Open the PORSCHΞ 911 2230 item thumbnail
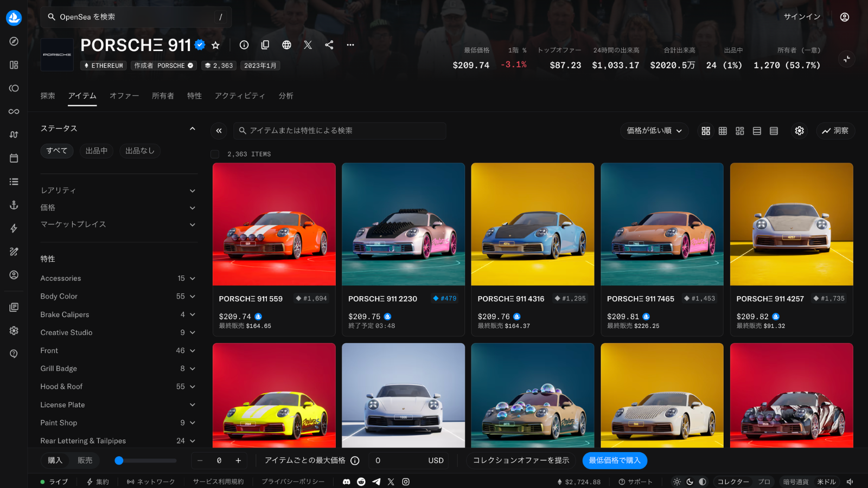 coord(403,224)
